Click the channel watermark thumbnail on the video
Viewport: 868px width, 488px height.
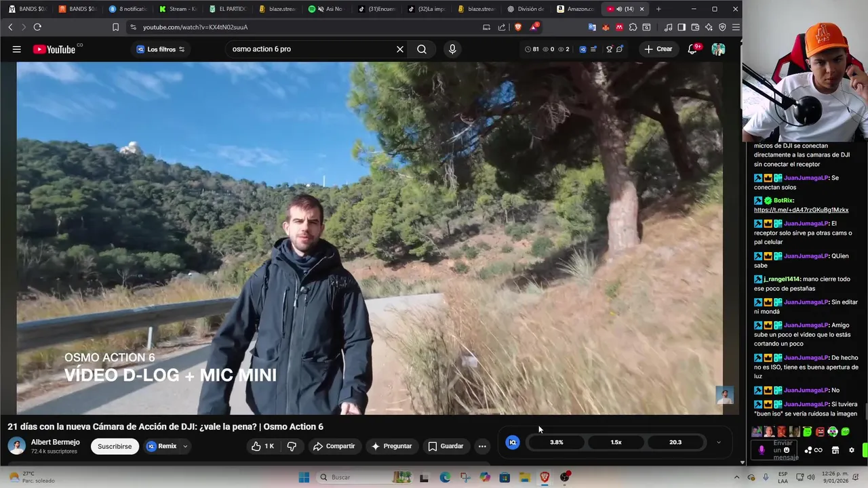725,395
